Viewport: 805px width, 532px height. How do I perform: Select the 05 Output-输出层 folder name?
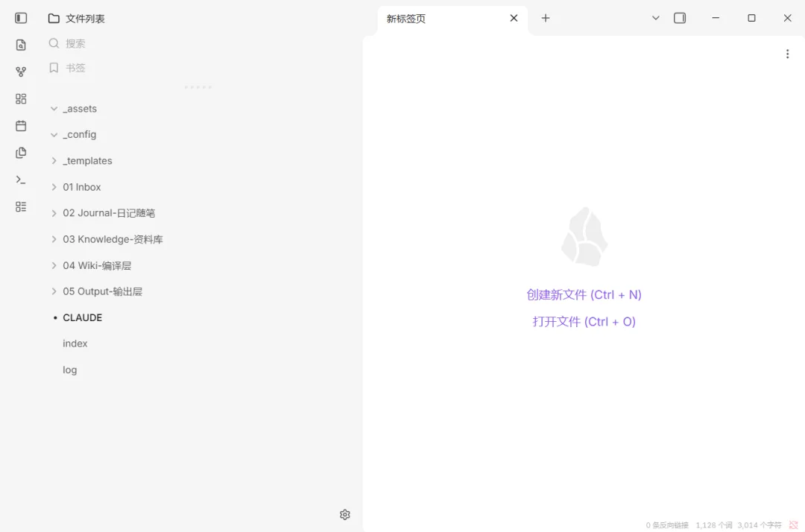point(103,291)
